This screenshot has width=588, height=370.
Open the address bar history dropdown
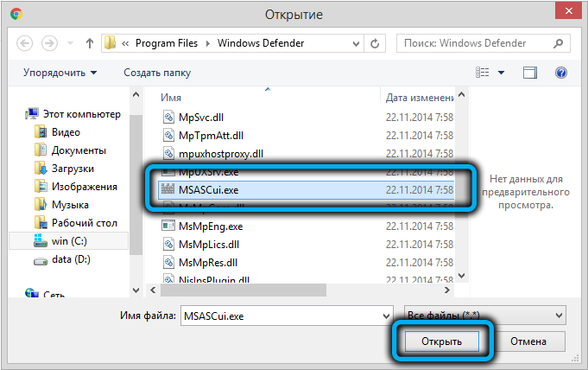(x=356, y=43)
